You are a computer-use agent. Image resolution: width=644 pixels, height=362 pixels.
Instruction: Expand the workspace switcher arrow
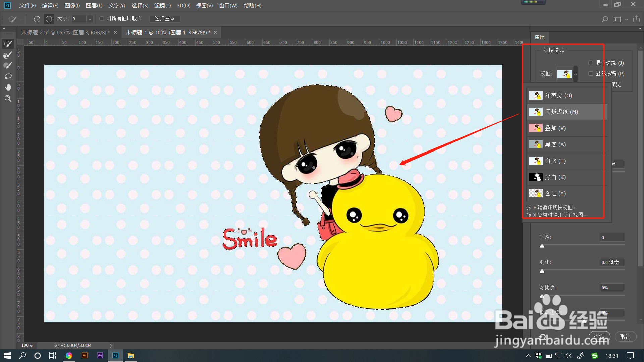tap(626, 19)
